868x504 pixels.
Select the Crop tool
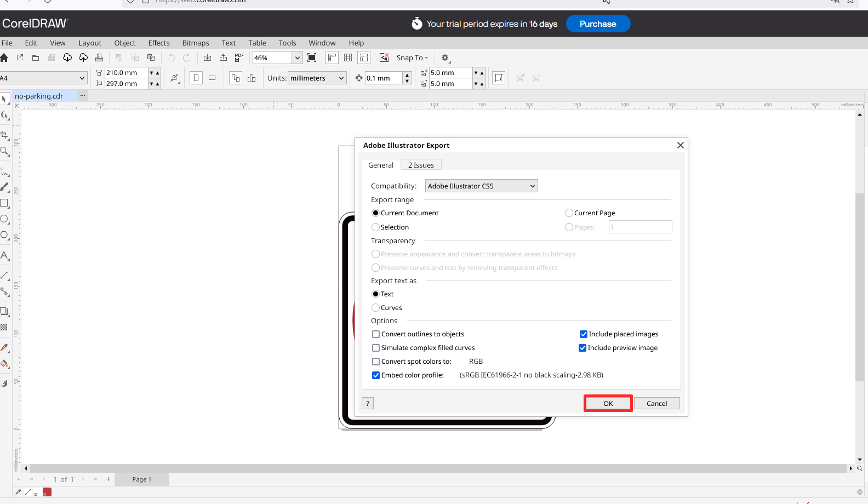[4, 135]
